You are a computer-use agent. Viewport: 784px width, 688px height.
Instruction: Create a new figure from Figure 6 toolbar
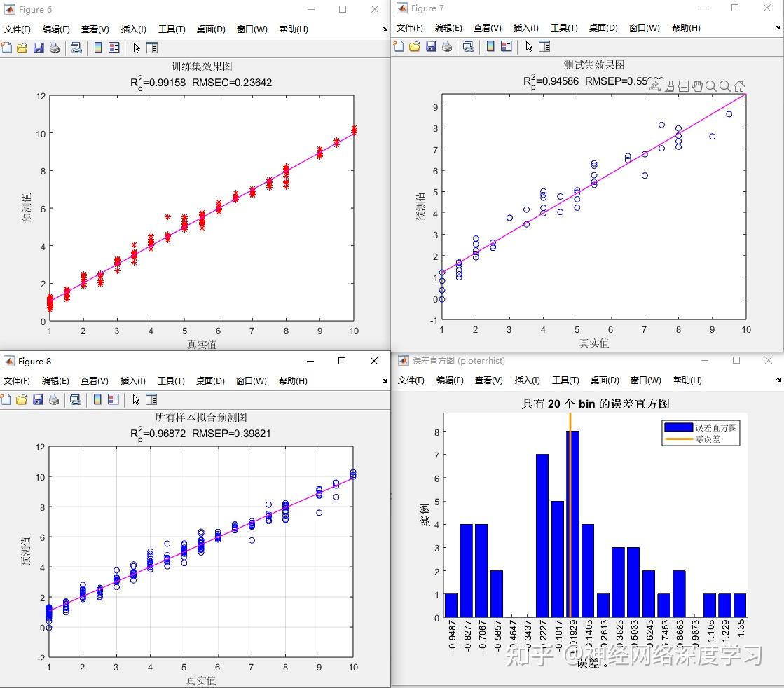[x=7, y=48]
